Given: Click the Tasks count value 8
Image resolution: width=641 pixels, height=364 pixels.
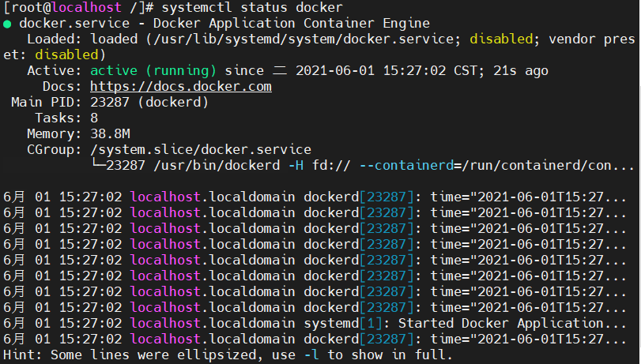Looking at the screenshot, I should (x=94, y=118).
